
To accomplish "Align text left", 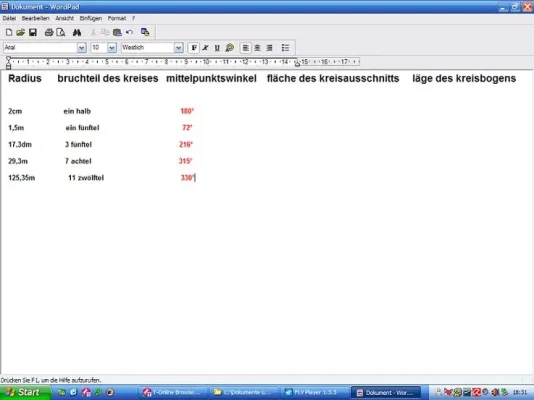I will [x=245, y=48].
